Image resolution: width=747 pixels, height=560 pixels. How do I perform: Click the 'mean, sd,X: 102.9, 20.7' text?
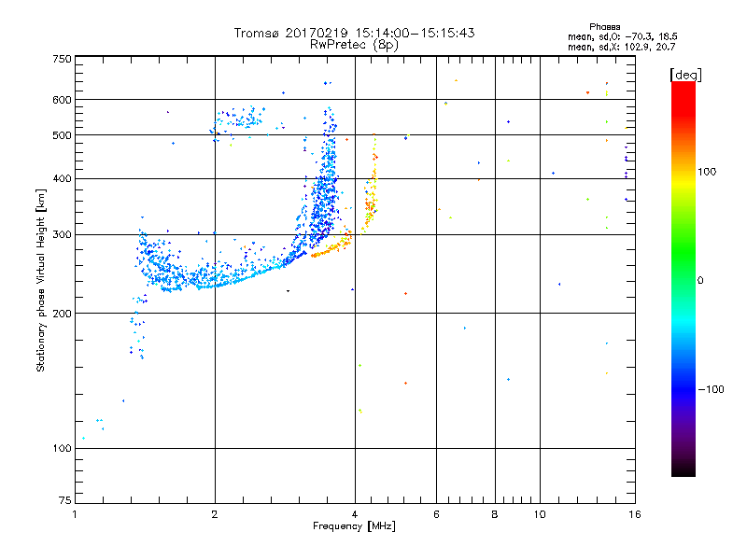click(x=621, y=47)
